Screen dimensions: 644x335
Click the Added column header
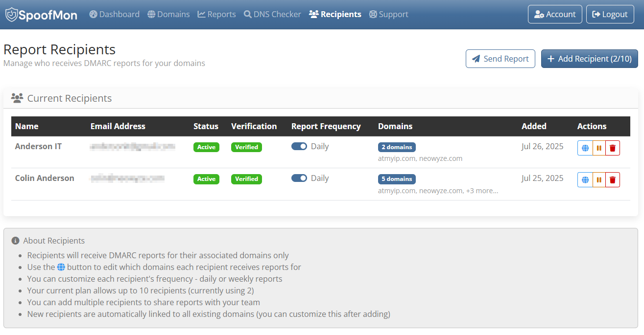click(x=534, y=126)
